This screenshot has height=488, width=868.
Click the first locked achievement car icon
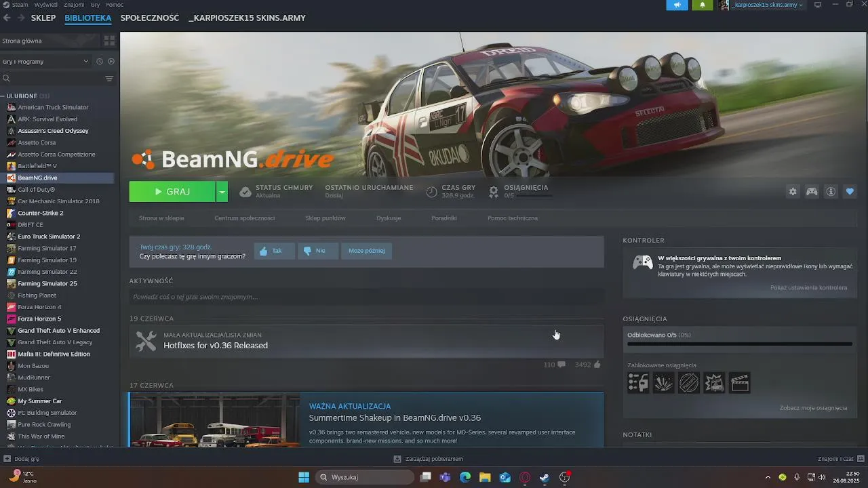click(638, 383)
